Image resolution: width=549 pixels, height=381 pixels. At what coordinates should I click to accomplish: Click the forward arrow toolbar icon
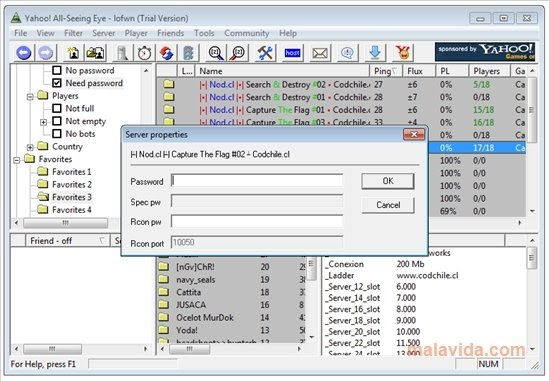46,53
